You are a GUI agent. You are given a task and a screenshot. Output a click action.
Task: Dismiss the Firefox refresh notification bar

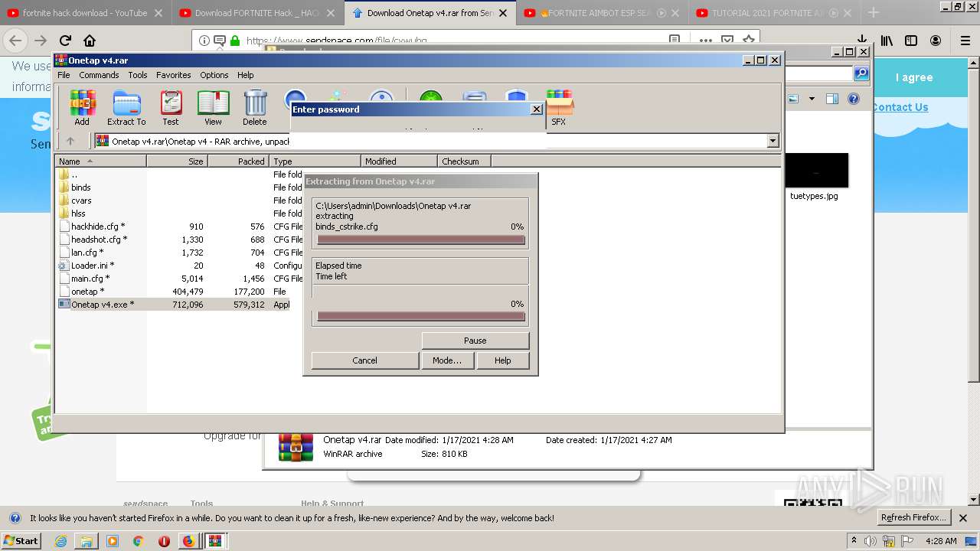coord(963,518)
